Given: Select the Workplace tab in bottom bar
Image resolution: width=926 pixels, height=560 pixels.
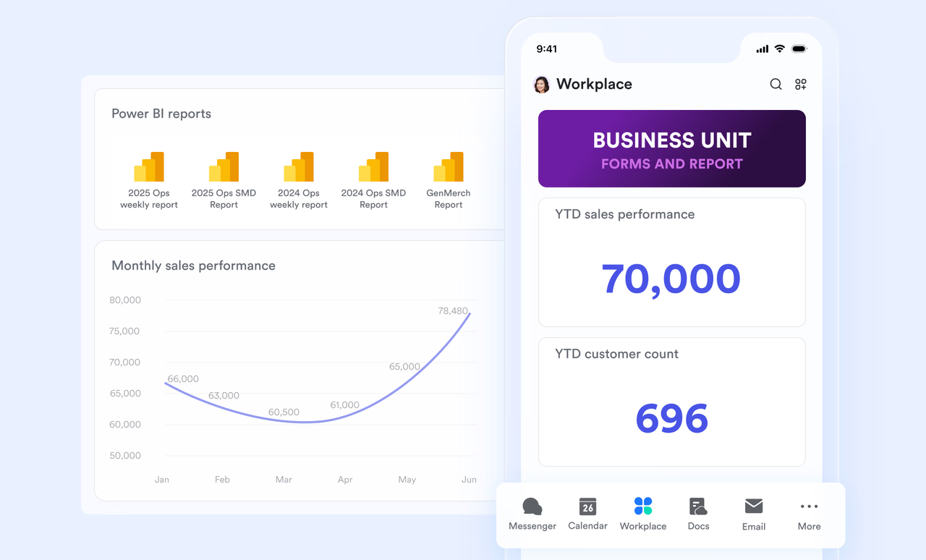Looking at the screenshot, I should click(x=643, y=514).
